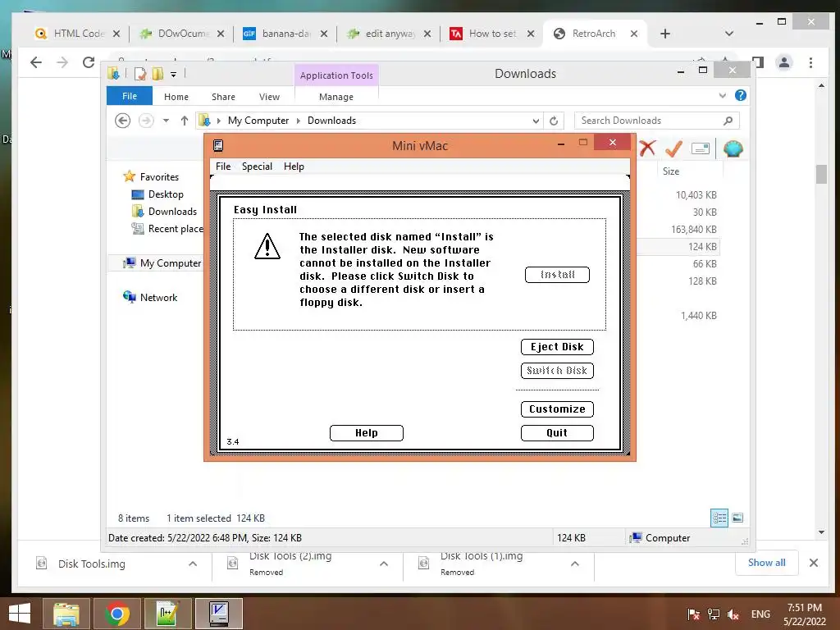Select Favorites in navigation pane
Viewport: 840px width, 630px height.
coord(159,177)
